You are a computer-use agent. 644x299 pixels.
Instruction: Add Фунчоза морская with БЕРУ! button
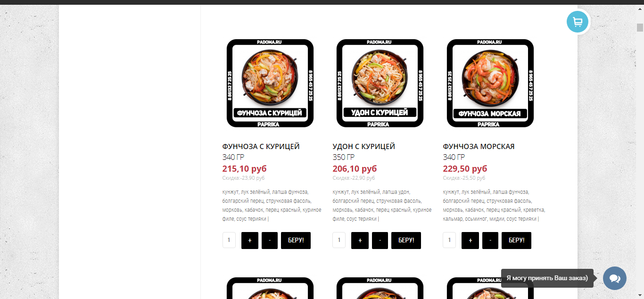516,241
